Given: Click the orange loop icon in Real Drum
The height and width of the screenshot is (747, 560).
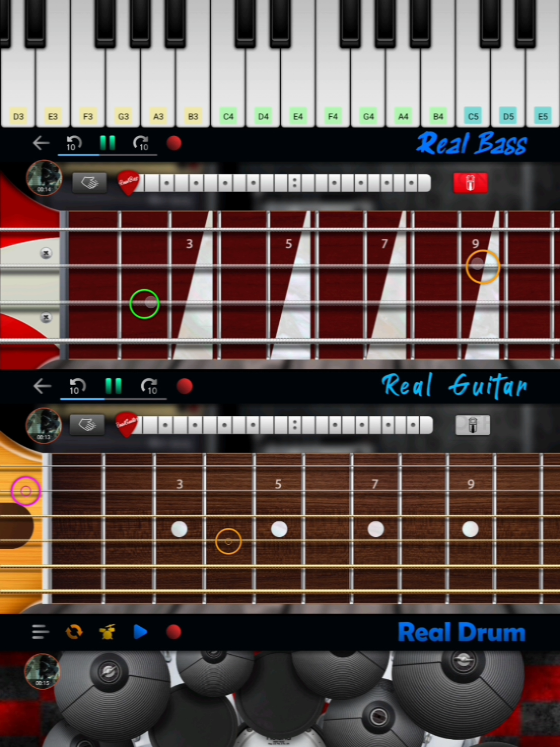Looking at the screenshot, I should click(x=74, y=631).
